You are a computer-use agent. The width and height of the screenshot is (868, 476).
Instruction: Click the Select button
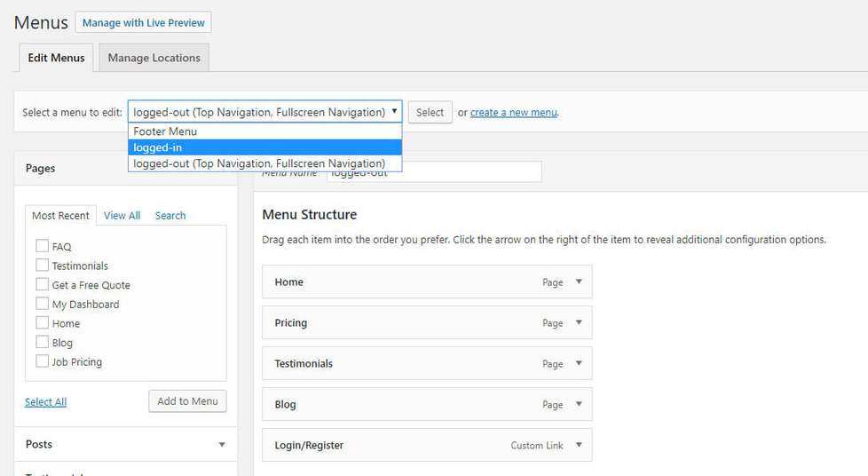tap(430, 112)
